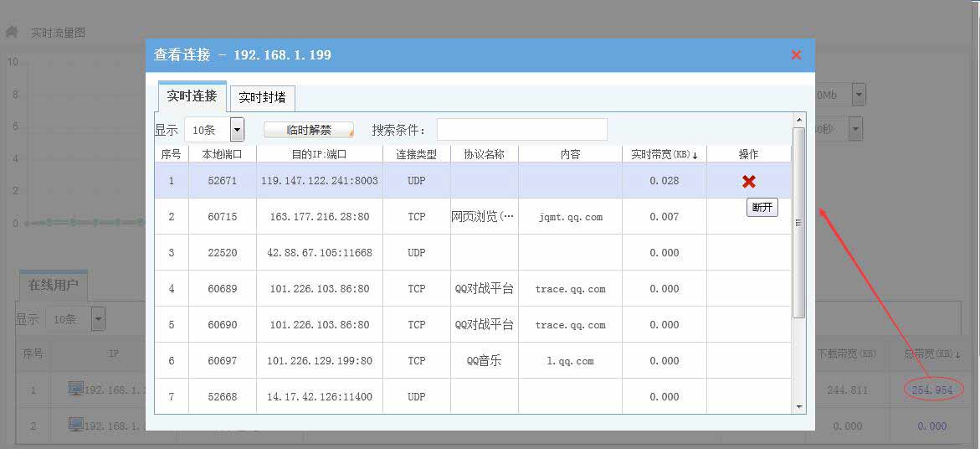
Task: Select the 实时连接 tab
Action: pyautogui.click(x=192, y=96)
